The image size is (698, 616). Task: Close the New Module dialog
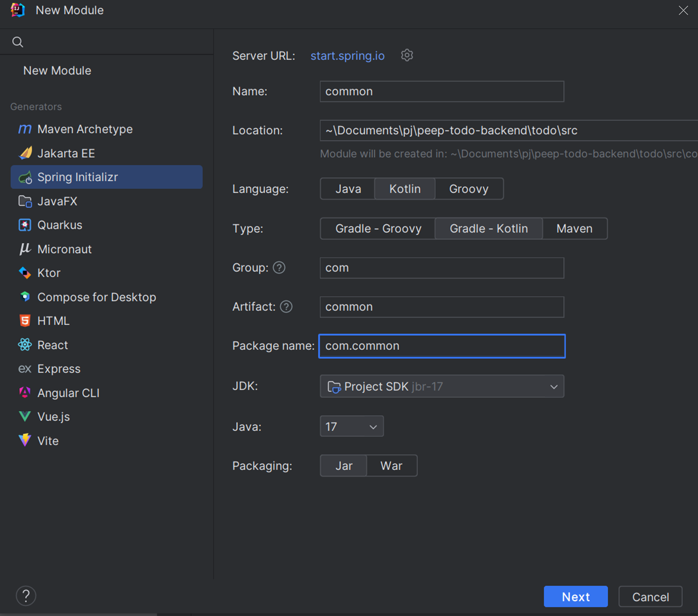click(x=683, y=10)
